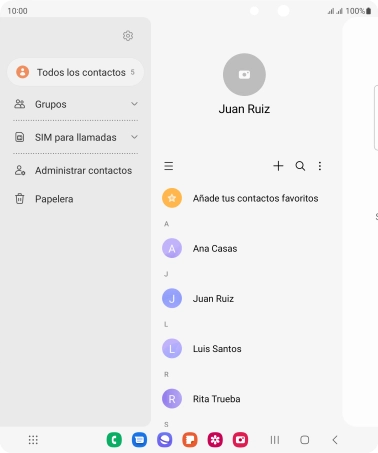
Task: Expand the SIM para llamadas chevron
Action: point(134,137)
